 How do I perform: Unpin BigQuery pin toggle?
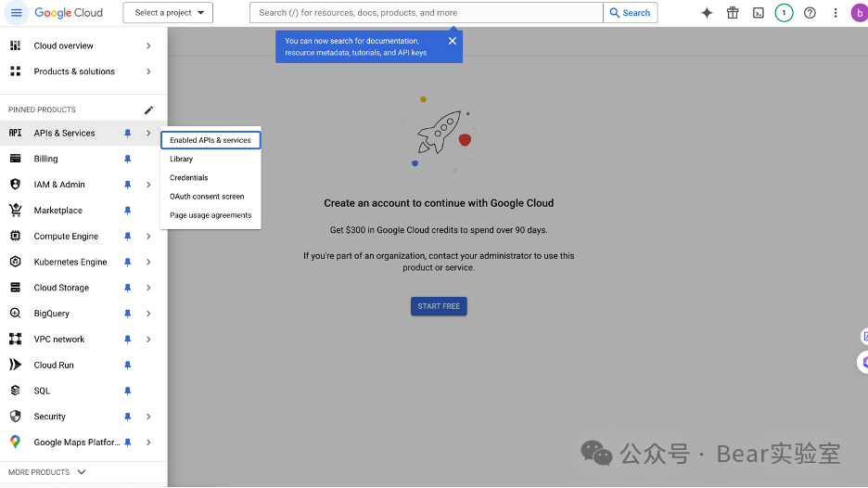point(127,314)
